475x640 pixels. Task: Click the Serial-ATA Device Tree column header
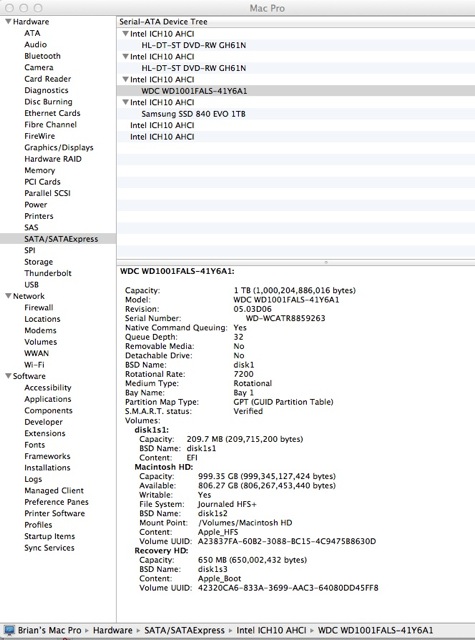296,22
